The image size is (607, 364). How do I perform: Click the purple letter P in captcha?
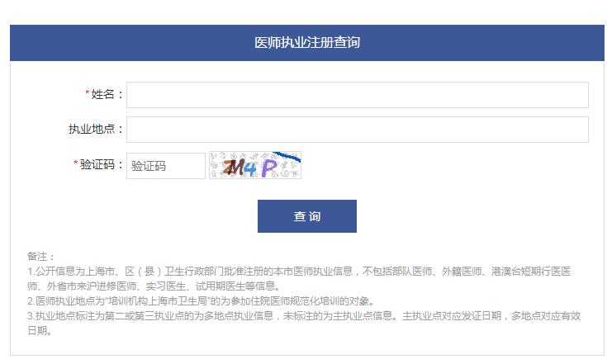pos(268,169)
